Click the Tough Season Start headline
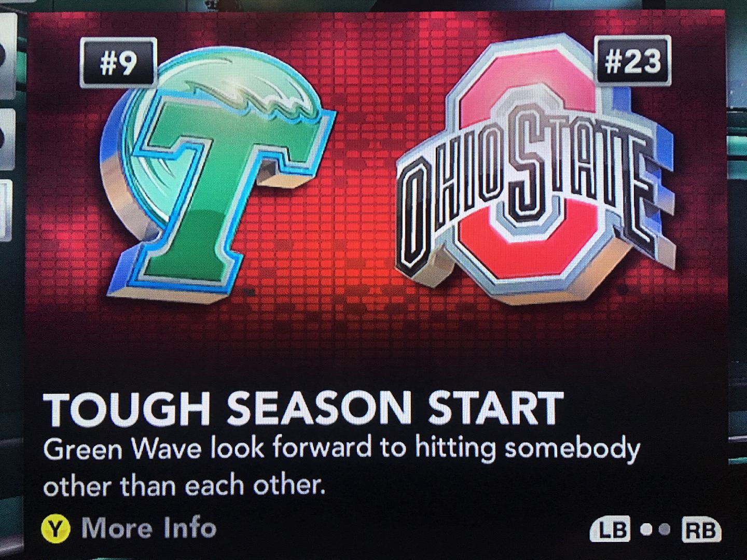The width and height of the screenshot is (747, 560). 303,409
